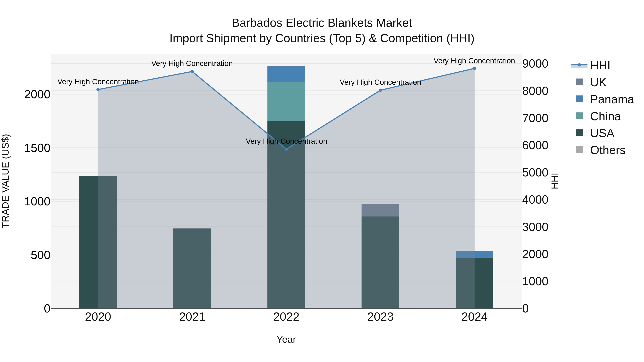Click the right axis 4000 tick label
Viewport: 644px width, 362px height.
click(535, 200)
